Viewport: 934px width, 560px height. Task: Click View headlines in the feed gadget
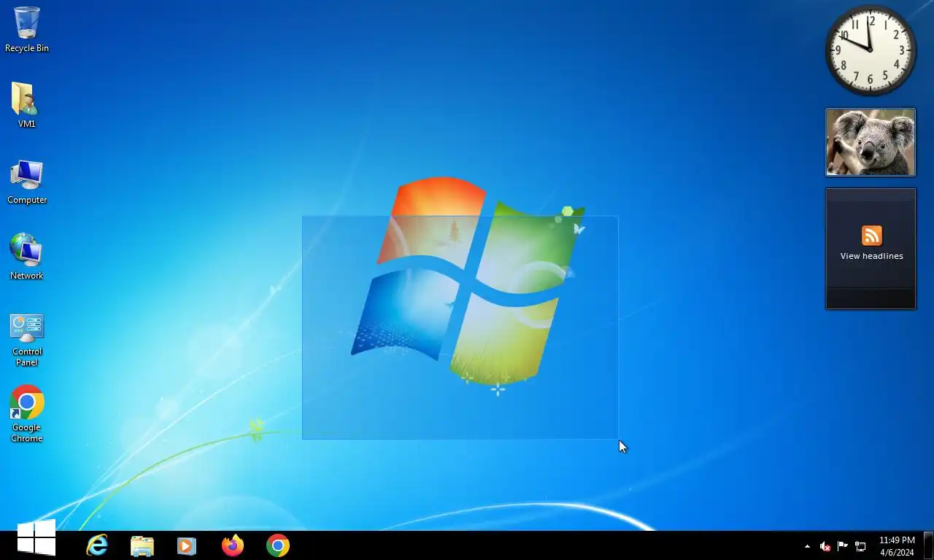872,256
